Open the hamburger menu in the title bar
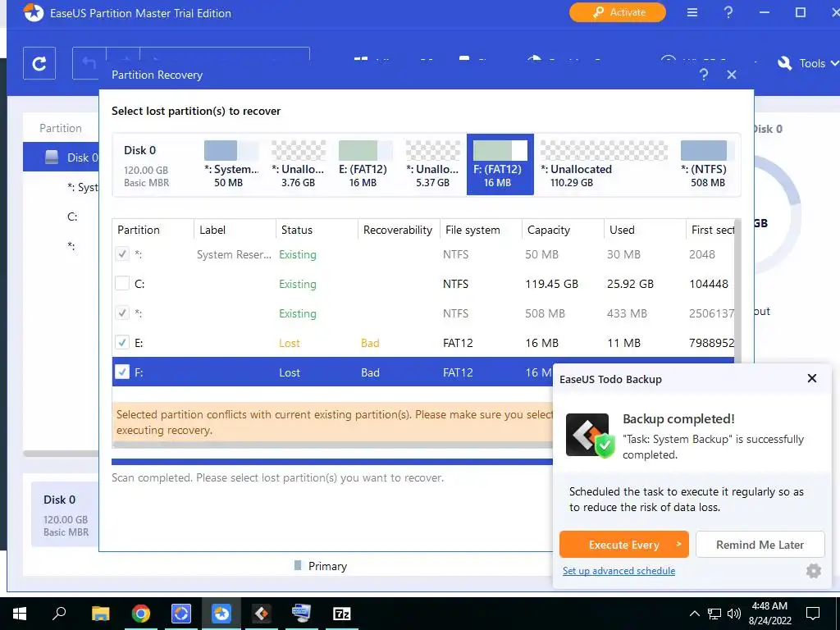This screenshot has height=630, width=840. [692, 12]
